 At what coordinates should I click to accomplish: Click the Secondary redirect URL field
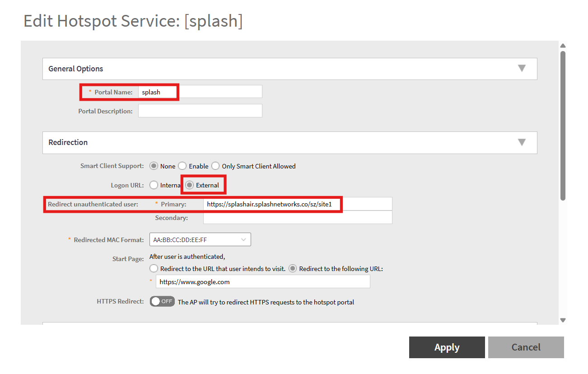(x=298, y=218)
